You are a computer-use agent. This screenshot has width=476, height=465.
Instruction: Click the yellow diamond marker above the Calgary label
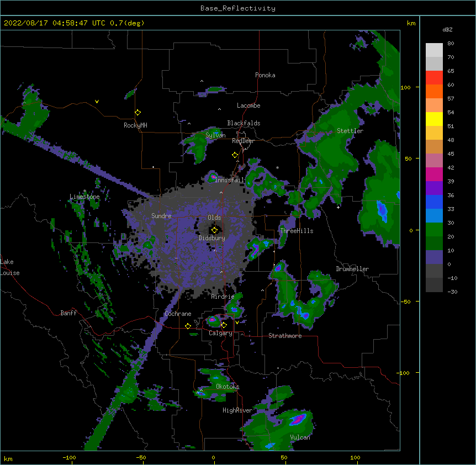point(224,325)
